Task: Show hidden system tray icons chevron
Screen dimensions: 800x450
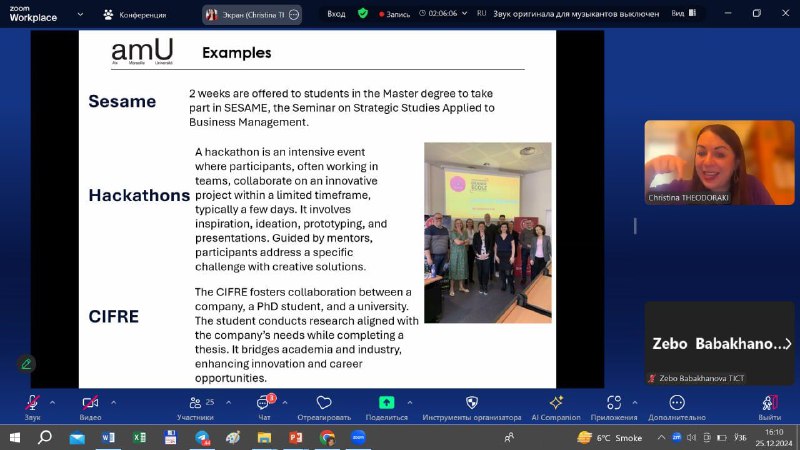Action: point(661,437)
